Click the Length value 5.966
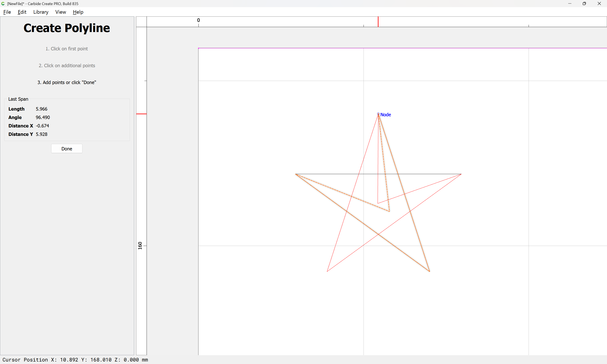The width and height of the screenshot is (607, 364). click(42, 109)
